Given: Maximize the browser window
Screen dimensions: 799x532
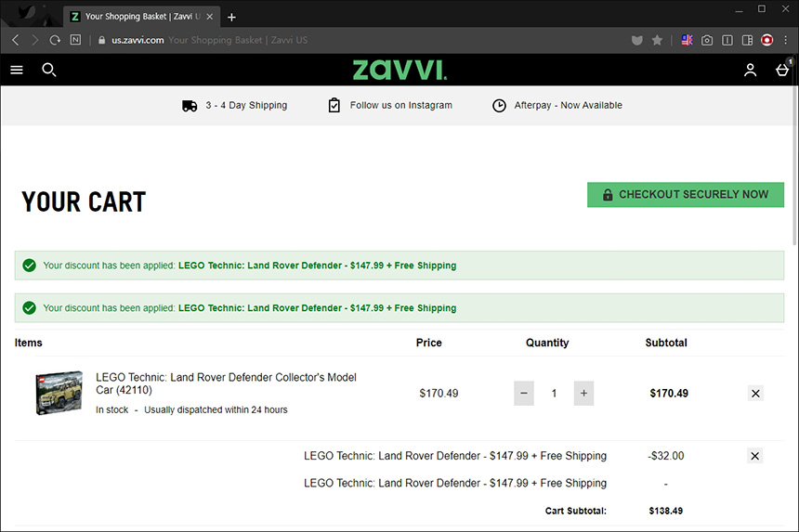Looking at the screenshot, I should click(x=762, y=8).
